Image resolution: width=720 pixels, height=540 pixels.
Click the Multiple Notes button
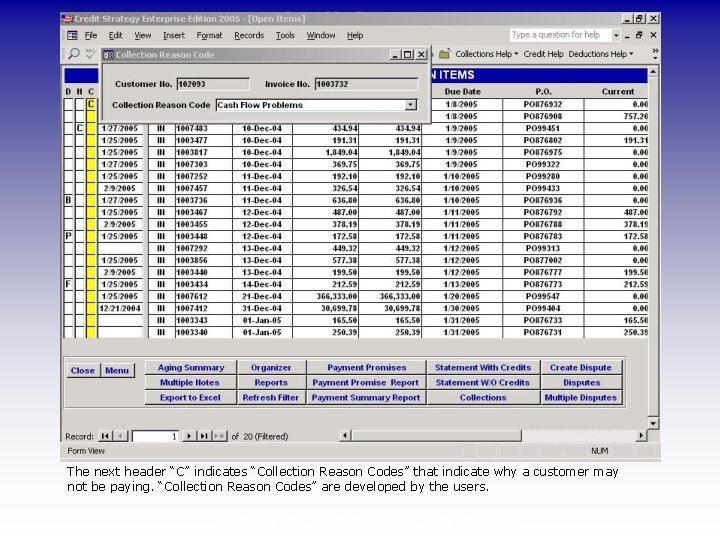(x=190, y=382)
